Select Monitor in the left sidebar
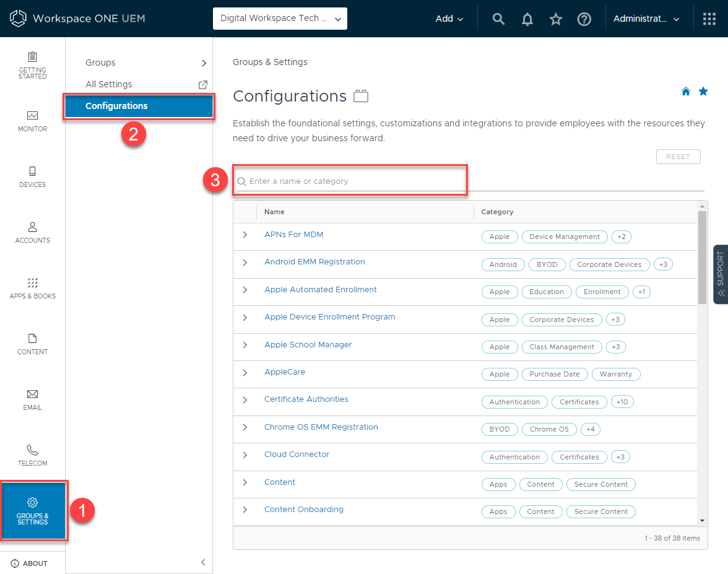This screenshot has width=728, height=574. coord(32,121)
